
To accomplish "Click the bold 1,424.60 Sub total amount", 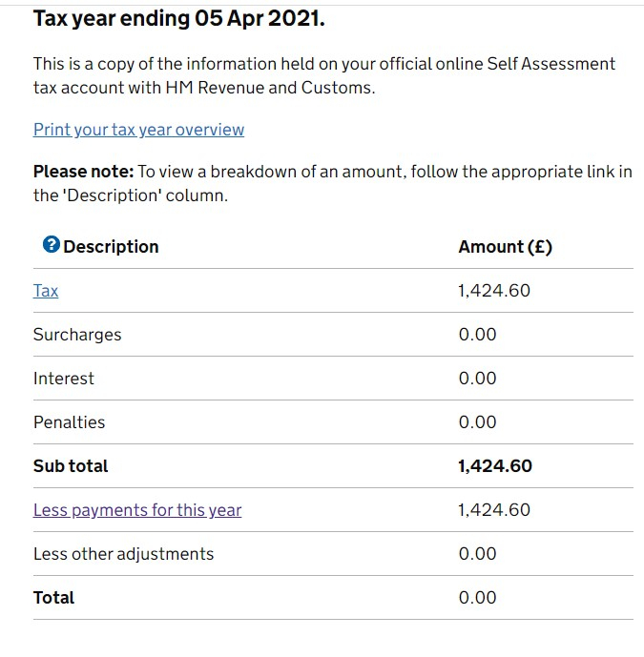I will pyautogui.click(x=495, y=466).
